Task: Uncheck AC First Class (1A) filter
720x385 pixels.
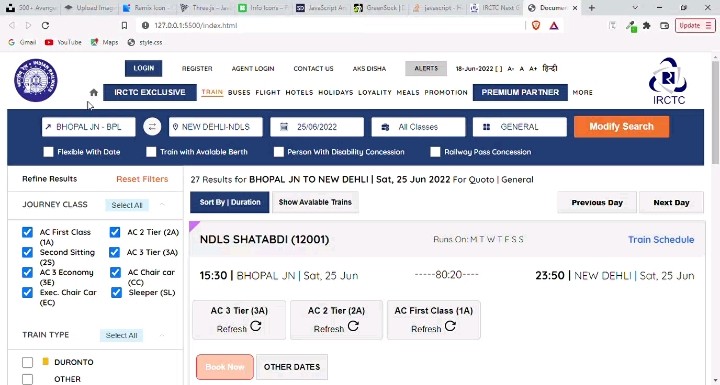Action: point(28,232)
